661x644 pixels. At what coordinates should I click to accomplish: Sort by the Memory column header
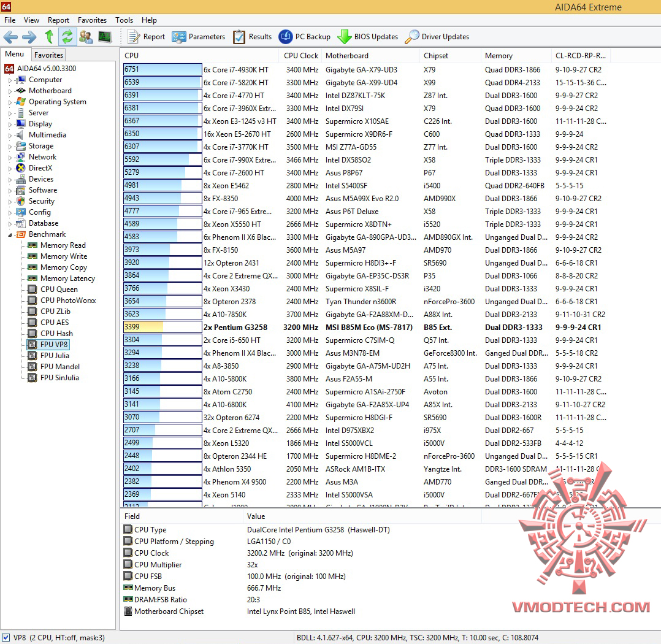point(516,56)
